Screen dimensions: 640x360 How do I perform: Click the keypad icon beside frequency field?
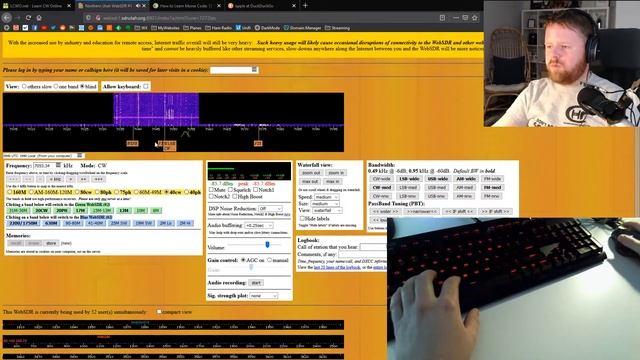[x=58, y=165]
